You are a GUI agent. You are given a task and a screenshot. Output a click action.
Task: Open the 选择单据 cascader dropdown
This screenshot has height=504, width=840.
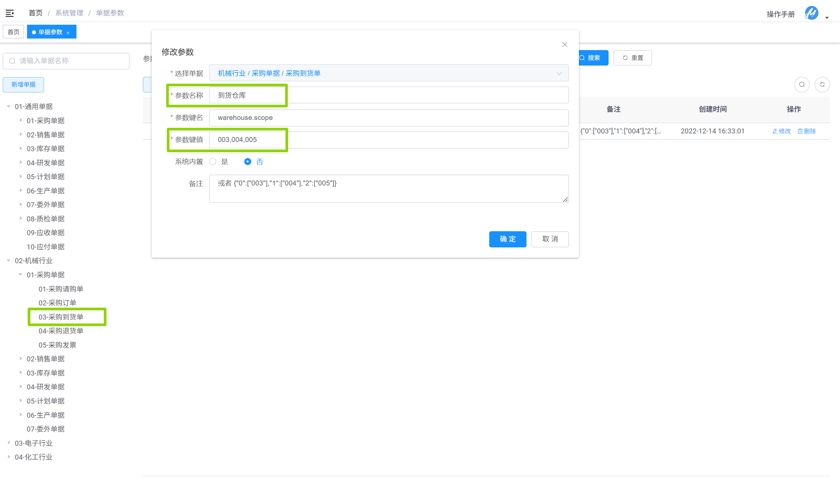pos(388,73)
